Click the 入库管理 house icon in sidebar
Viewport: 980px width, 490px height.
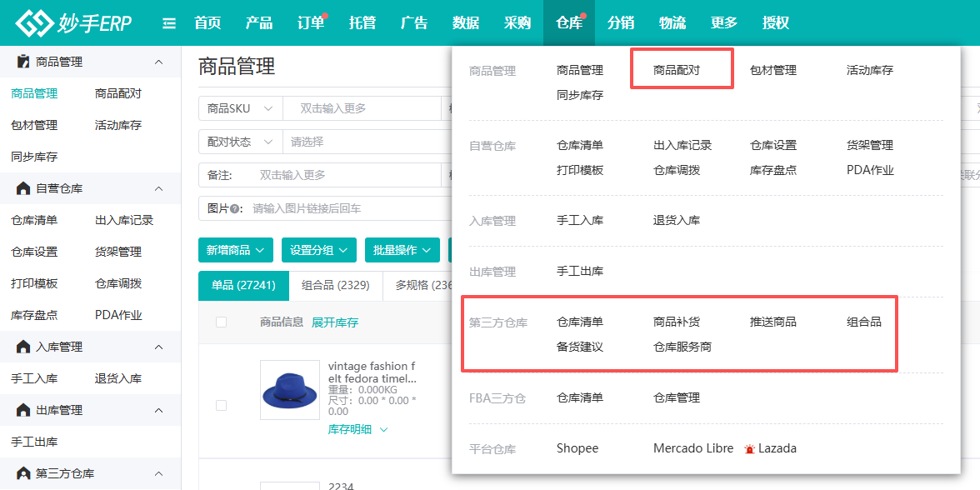[23, 347]
